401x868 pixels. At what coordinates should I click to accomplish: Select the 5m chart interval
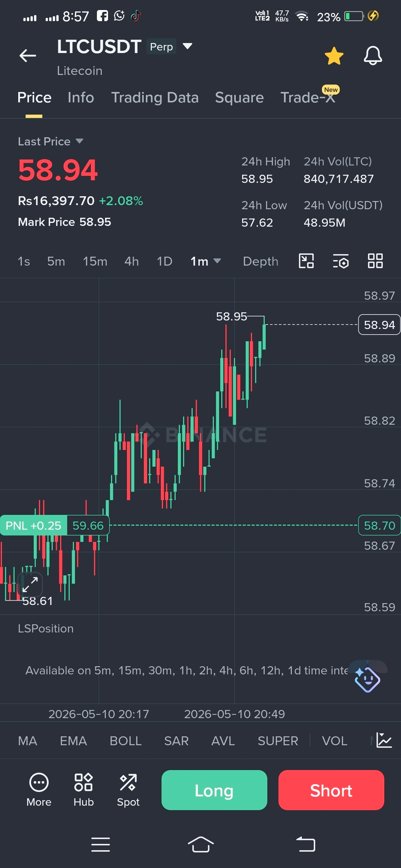(x=56, y=261)
